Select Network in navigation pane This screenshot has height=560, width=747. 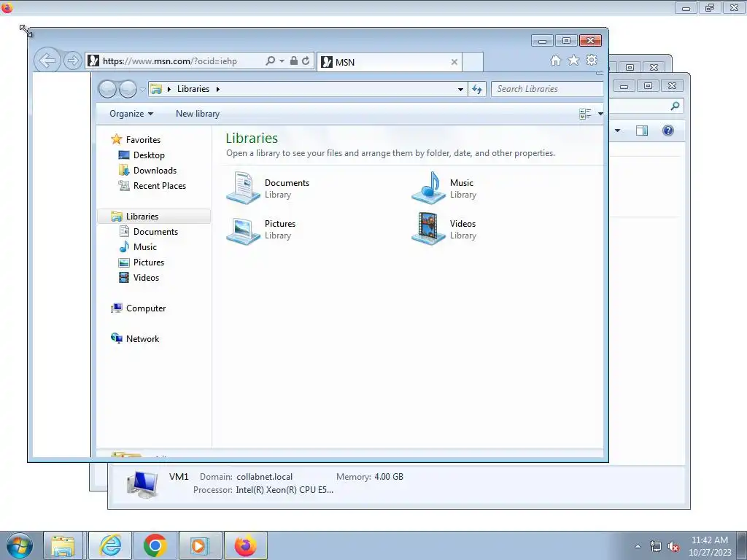coord(142,338)
